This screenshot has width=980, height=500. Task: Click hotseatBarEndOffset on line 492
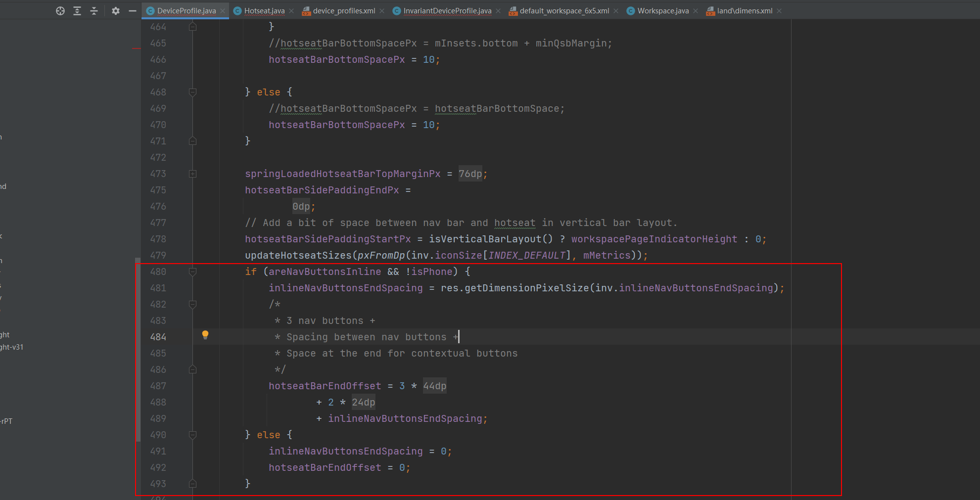click(325, 467)
